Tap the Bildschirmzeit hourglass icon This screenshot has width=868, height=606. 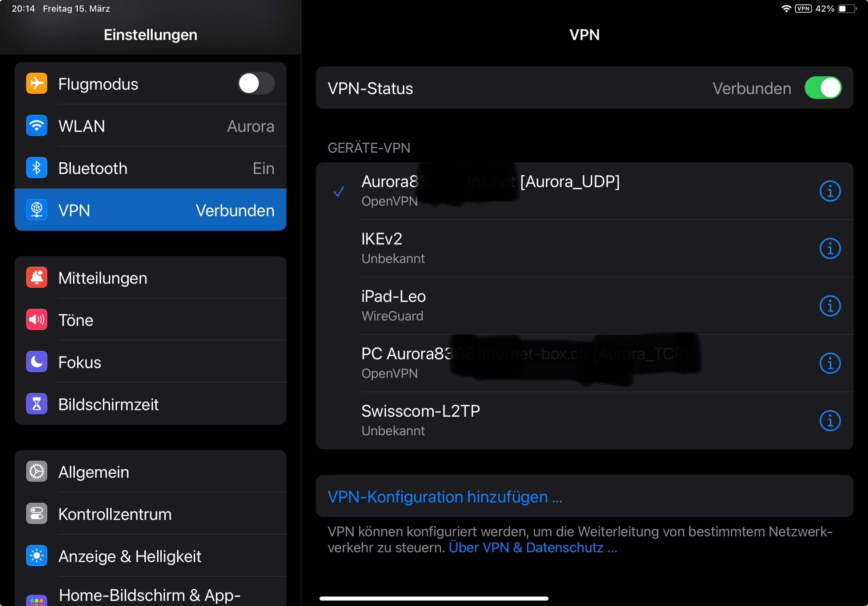(37, 404)
